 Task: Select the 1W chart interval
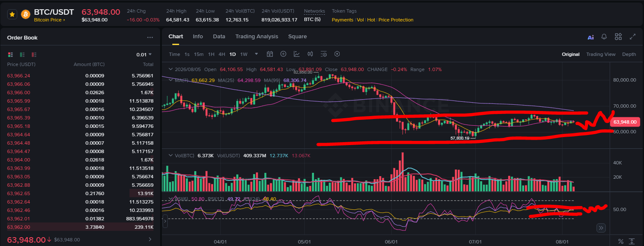coord(244,54)
